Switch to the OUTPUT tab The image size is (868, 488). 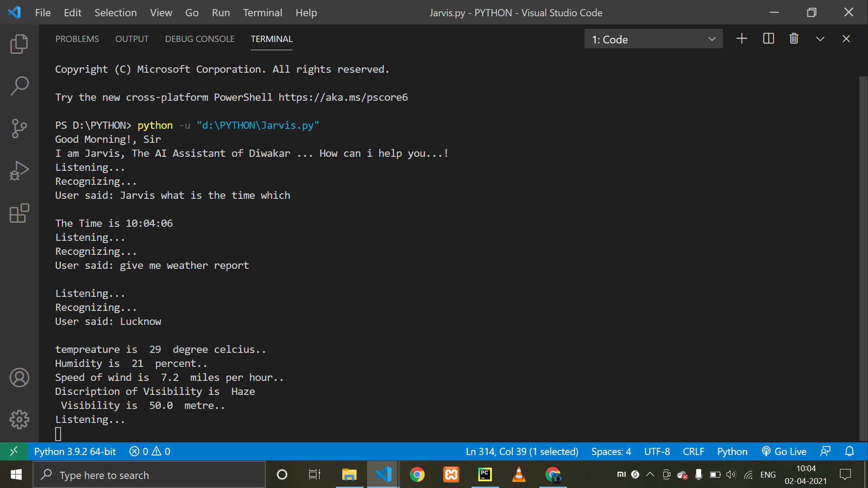(132, 39)
